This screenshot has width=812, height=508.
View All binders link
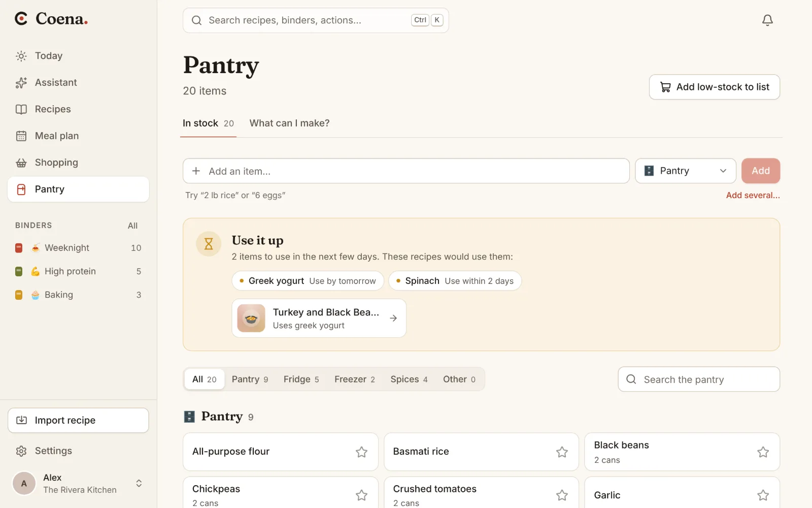coord(132,226)
